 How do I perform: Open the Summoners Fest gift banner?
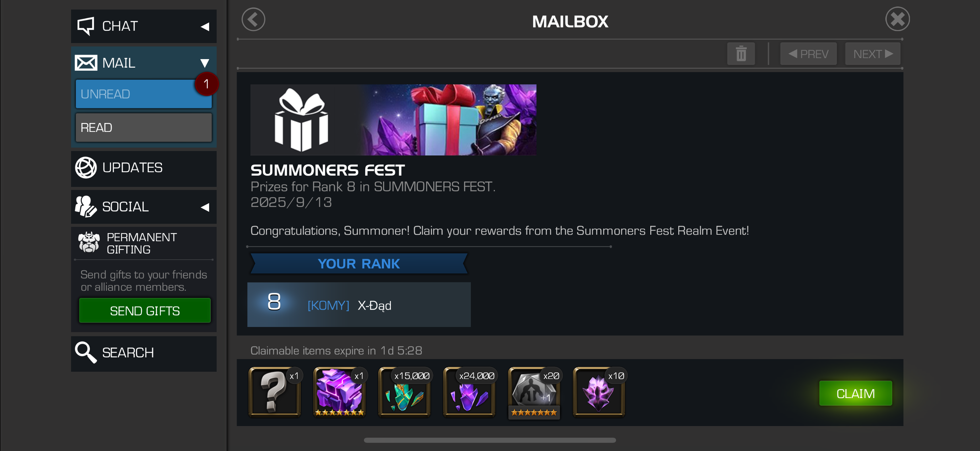[x=393, y=120]
